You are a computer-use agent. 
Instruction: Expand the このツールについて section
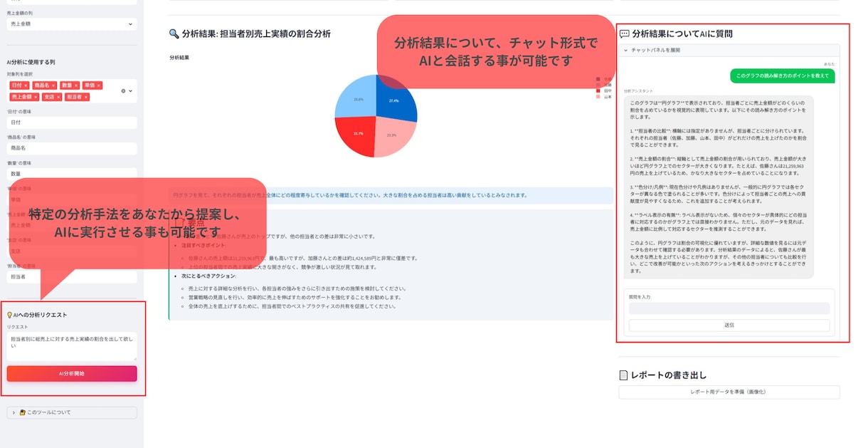pos(72,412)
